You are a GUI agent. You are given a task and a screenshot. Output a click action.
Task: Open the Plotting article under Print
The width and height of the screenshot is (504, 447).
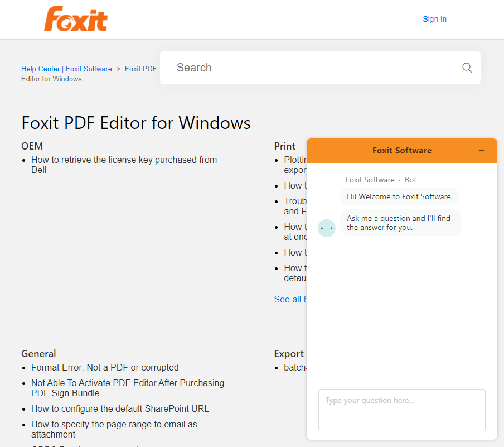click(295, 165)
